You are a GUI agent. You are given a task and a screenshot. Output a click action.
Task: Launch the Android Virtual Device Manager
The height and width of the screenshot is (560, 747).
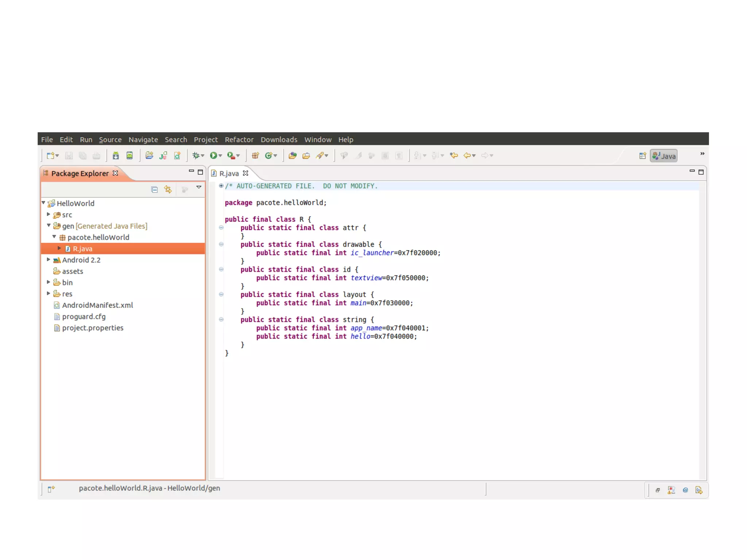pos(129,156)
